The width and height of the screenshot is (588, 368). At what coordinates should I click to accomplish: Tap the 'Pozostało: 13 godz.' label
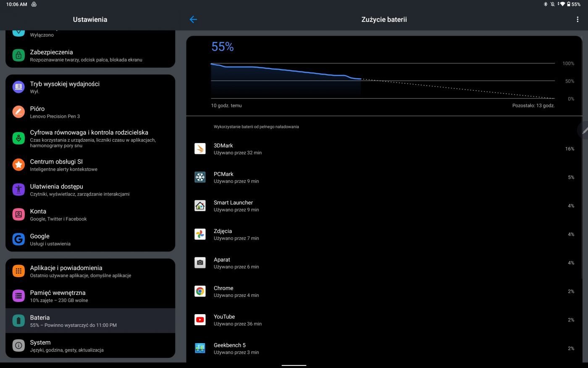pyautogui.click(x=533, y=106)
